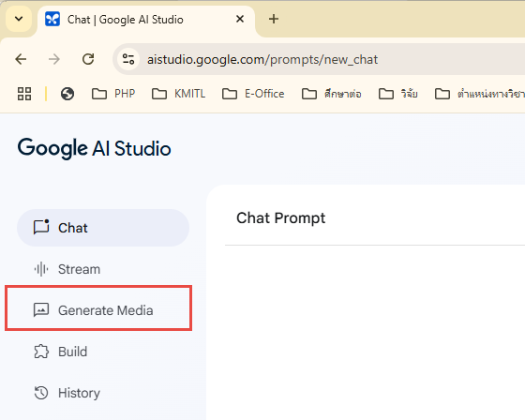Click the Chat Prompt title
Image resolution: width=525 pixels, height=420 pixels.
(x=280, y=218)
